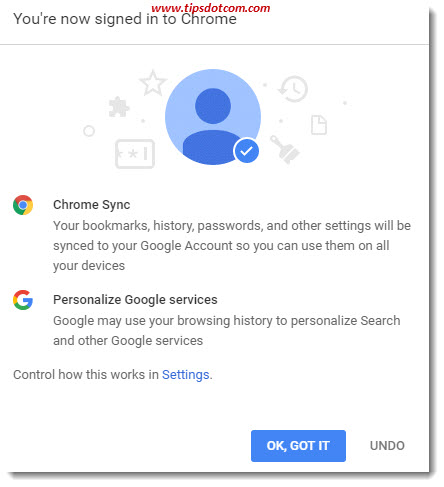Click the faded document page icon
The height and width of the screenshot is (487, 444).
pos(319,125)
